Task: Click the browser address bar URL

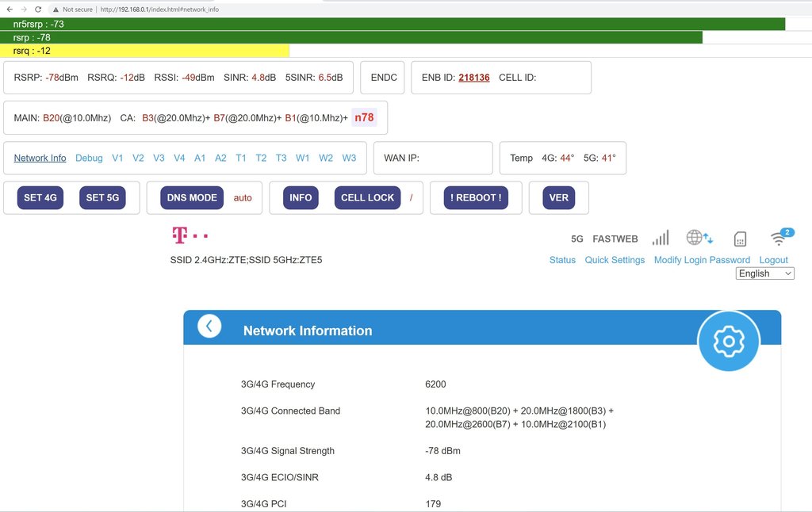Action: [159, 10]
